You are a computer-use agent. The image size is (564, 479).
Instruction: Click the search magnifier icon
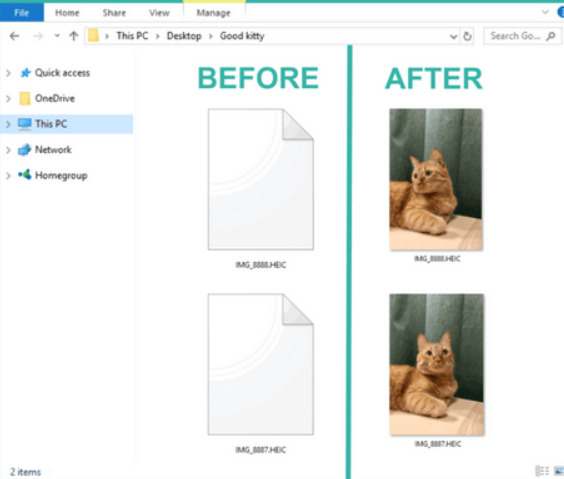coord(551,36)
